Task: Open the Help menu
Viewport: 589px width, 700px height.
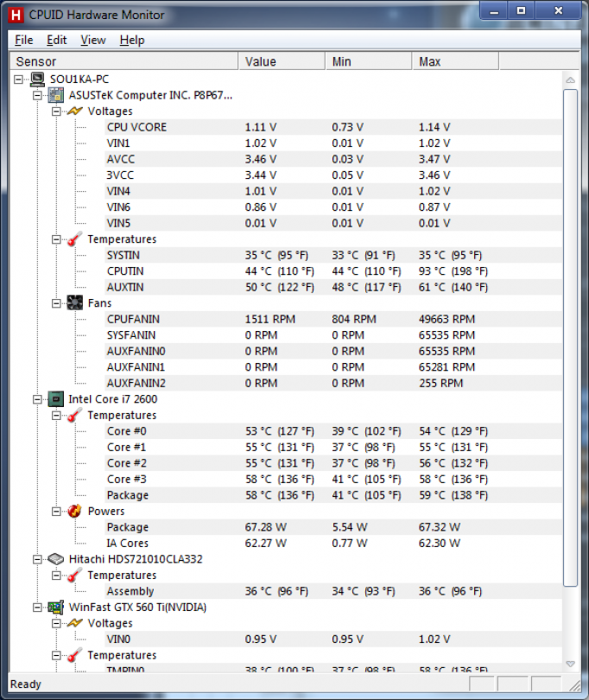Action: point(132,40)
